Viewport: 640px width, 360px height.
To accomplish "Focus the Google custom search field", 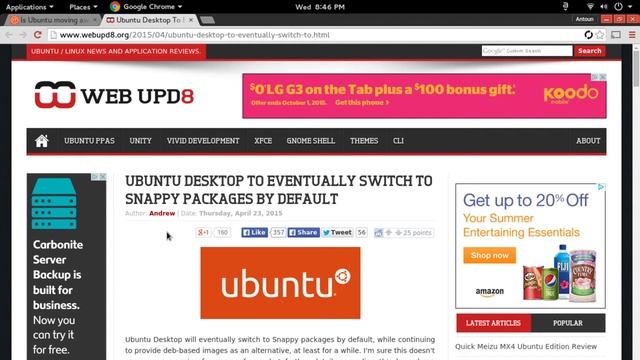I will pyautogui.click(x=527, y=51).
